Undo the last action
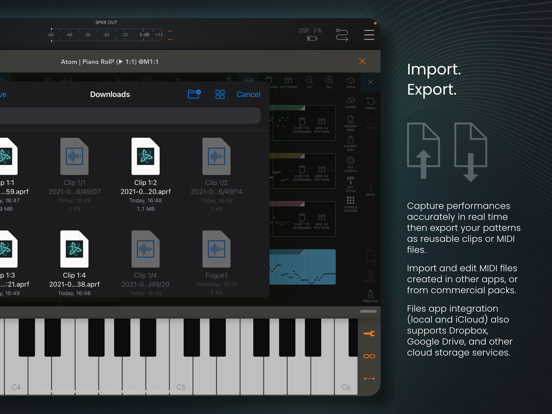The width and height of the screenshot is (552, 414). 370,103
